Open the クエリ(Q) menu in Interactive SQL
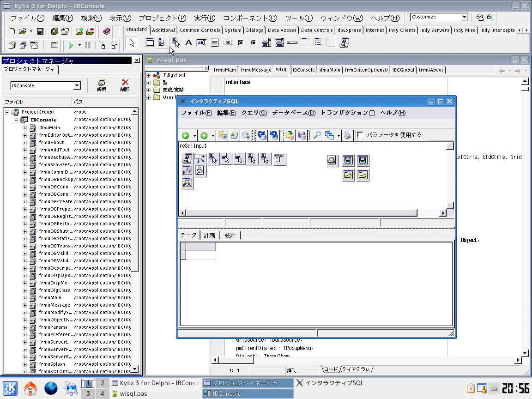 tap(254, 113)
